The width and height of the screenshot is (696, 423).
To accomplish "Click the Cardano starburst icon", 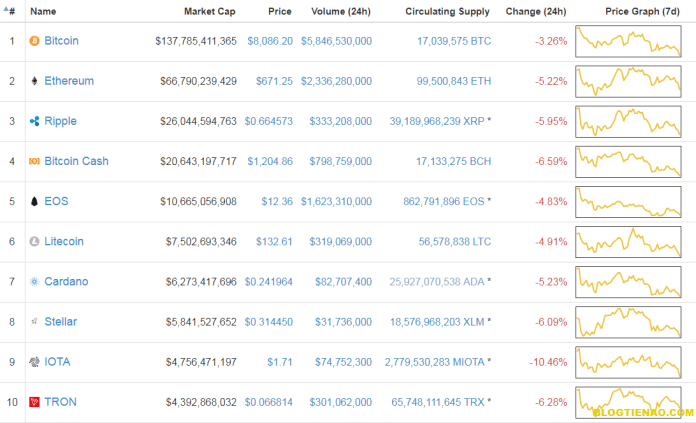I will 34,281.
